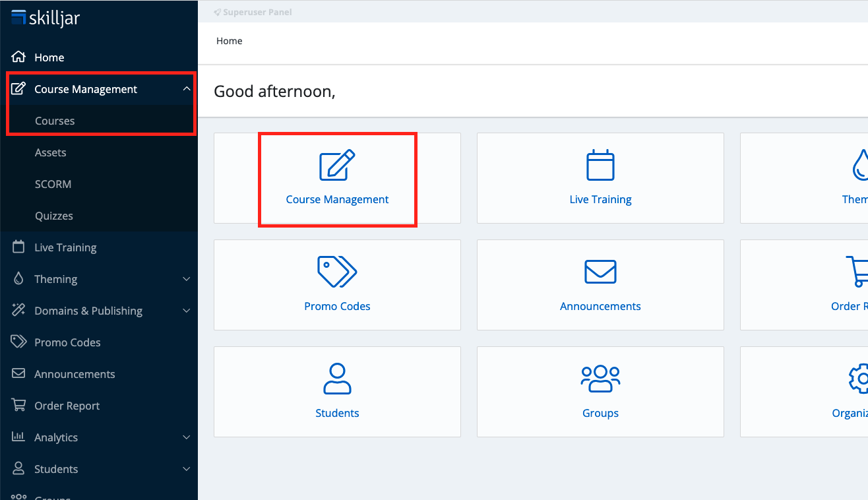Image resolution: width=868 pixels, height=500 pixels.
Task: Click the Announcements envelope icon in sidebar
Action: pos(18,374)
